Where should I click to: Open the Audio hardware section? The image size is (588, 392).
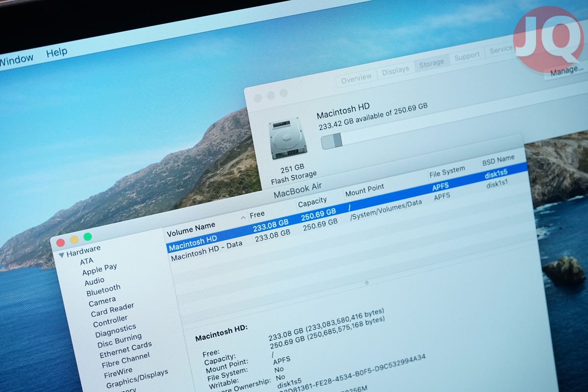click(x=94, y=282)
